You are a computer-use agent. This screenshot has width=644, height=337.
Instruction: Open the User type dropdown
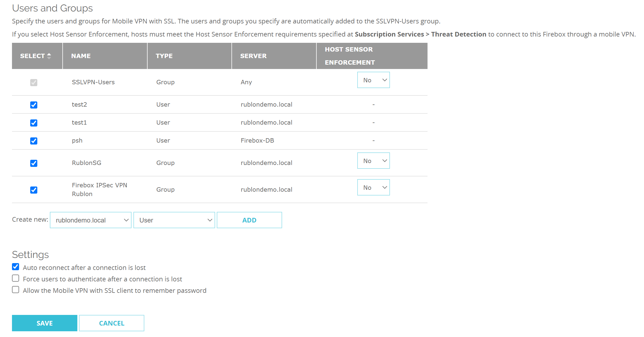coord(174,220)
